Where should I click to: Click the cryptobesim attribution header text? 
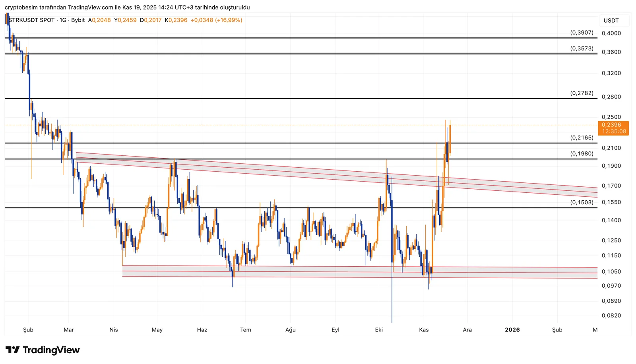click(x=127, y=8)
